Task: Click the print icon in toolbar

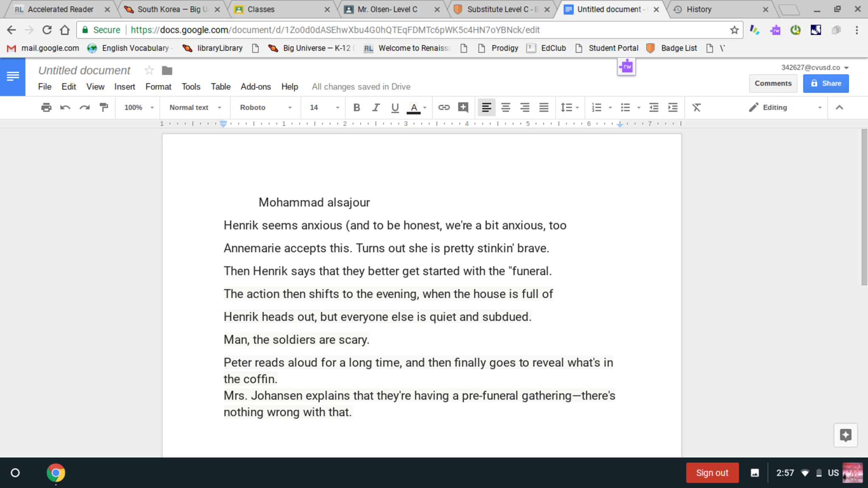Action: [46, 108]
